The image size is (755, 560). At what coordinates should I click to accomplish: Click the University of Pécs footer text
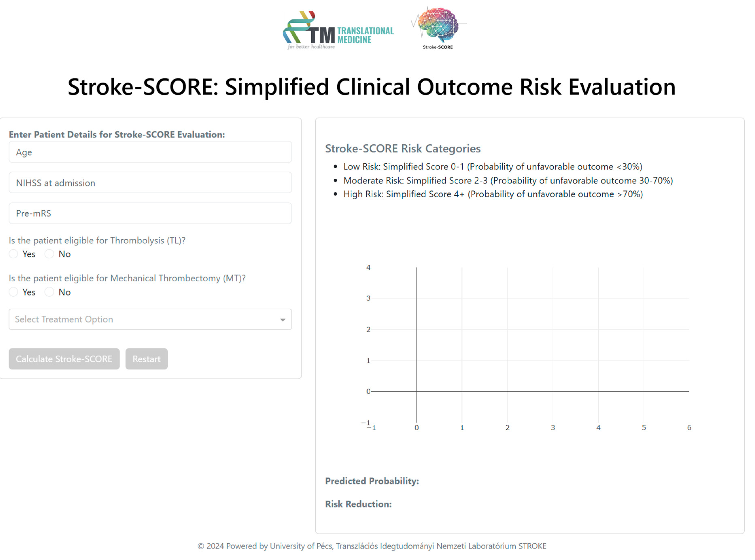[x=372, y=546]
